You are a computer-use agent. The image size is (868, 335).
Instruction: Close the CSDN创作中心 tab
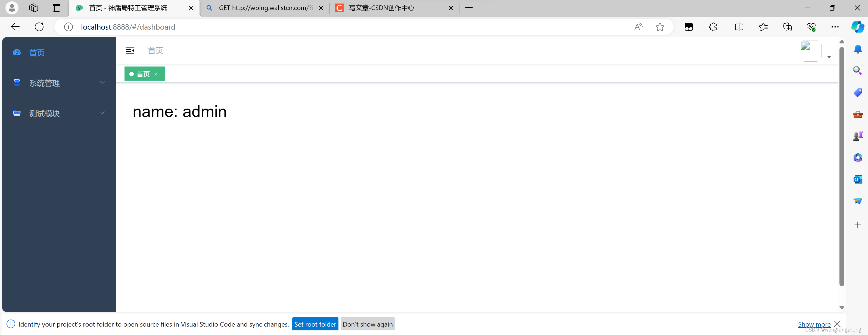pos(451,8)
